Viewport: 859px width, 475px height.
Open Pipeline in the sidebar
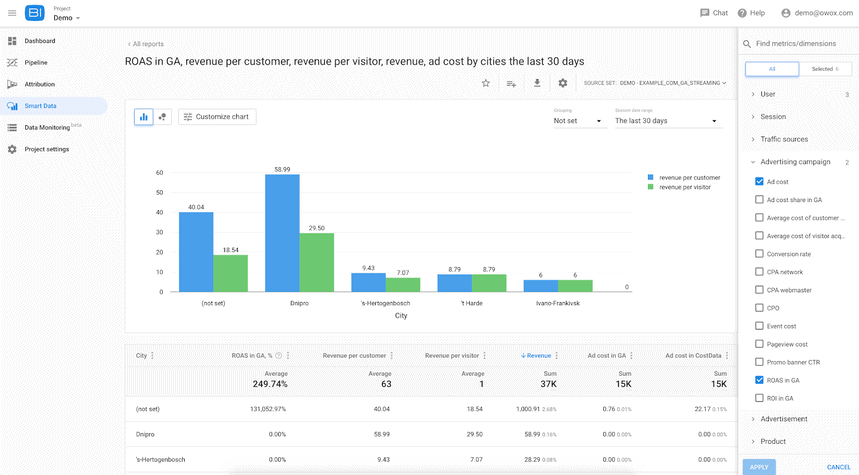tap(36, 62)
